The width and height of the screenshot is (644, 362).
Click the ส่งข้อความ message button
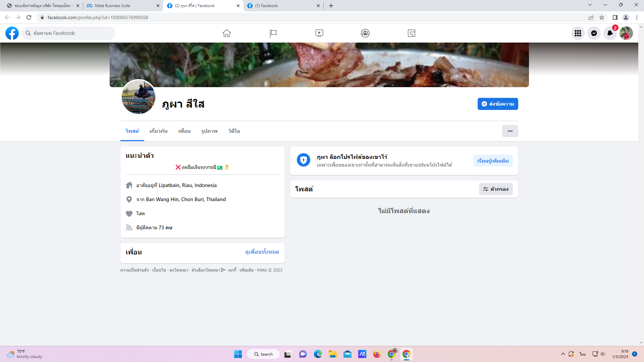click(x=497, y=104)
